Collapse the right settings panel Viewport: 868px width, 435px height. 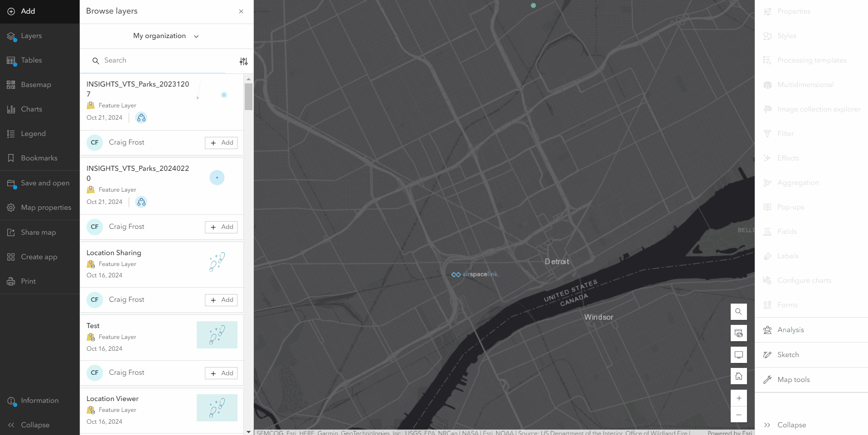(791, 425)
